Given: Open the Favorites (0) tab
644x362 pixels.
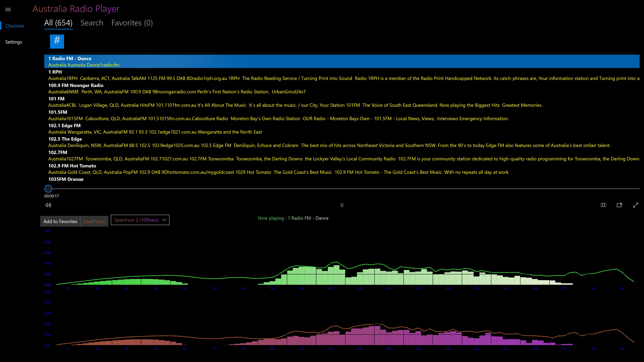Looking at the screenshot, I should (132, 23).
